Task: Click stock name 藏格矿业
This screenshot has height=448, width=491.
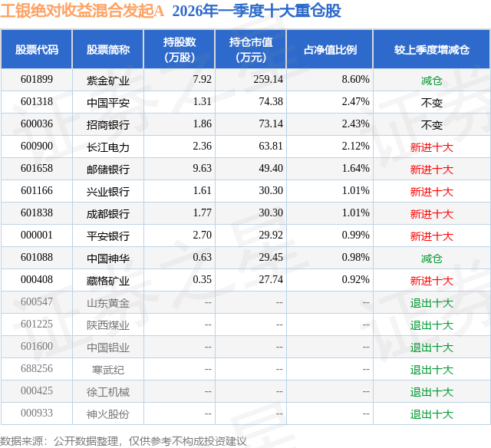Action: 108,281
